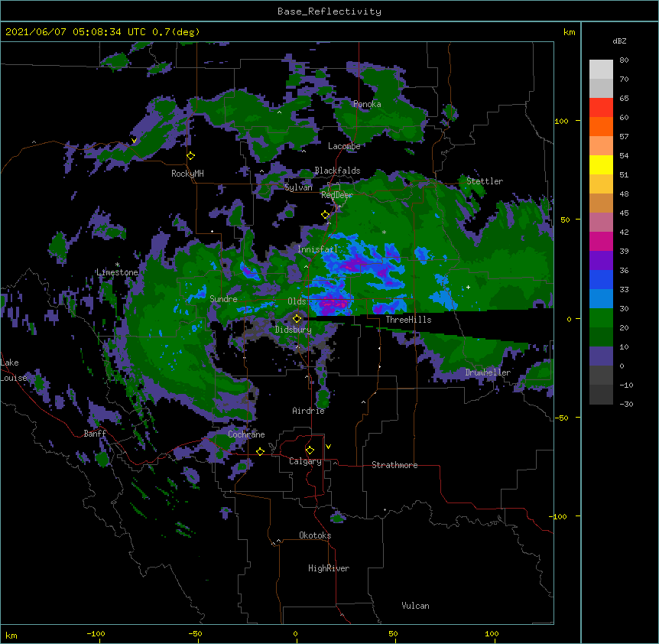Click the yellow radar site marker near Didsbury
The width and height of the screenshot is (659, 644).
click(x=297, y=319)
